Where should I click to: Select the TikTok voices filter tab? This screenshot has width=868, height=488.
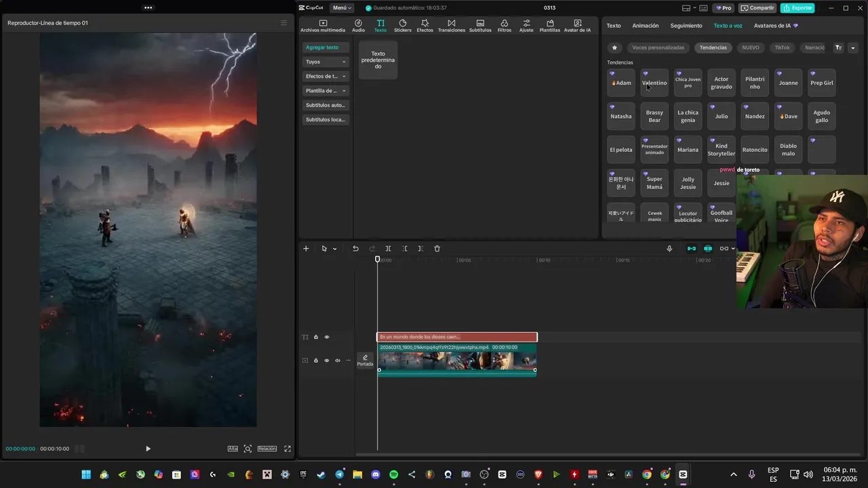point(782,48)
